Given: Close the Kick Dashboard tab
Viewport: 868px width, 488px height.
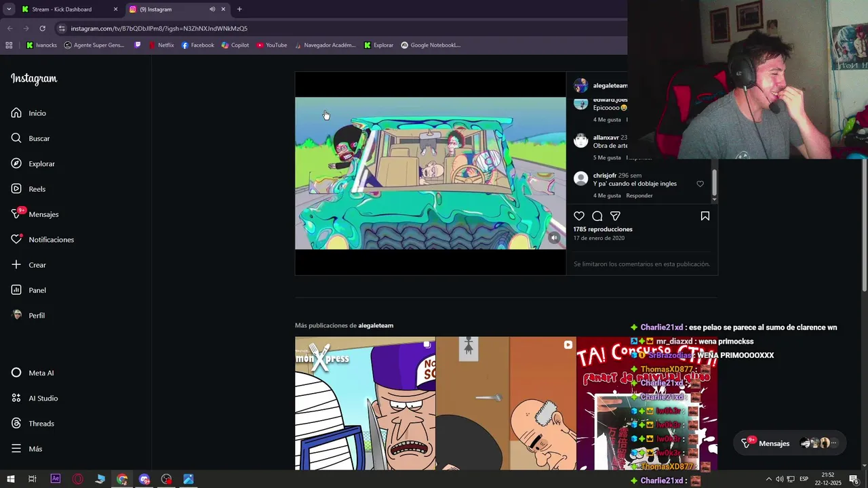Looking at the screenshot, I should tap(115, 9).
